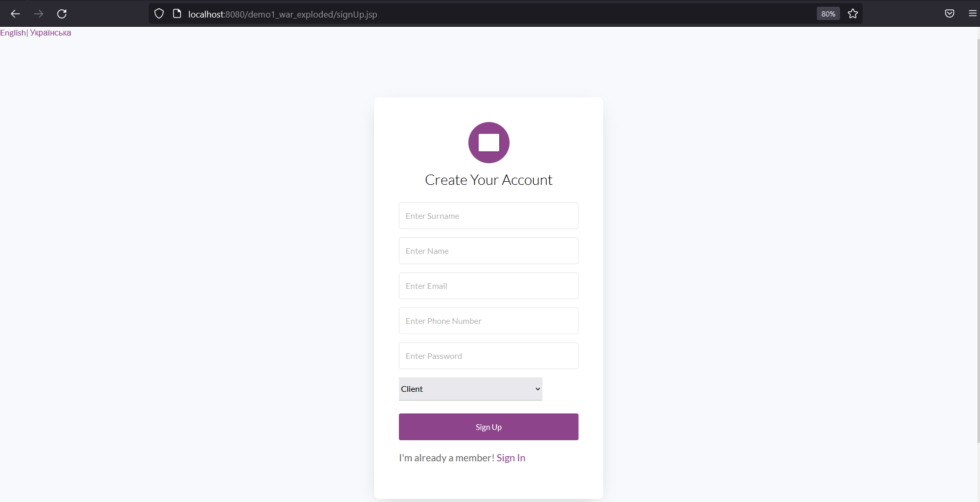Click the 80% zoom level indicator
Viewport: 980px width, 502px height.
827,13
